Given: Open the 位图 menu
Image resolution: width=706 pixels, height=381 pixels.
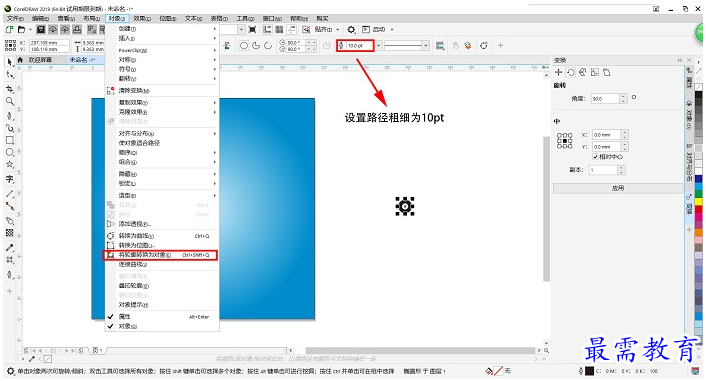Looking at the screenshot, I should [167, 18].
